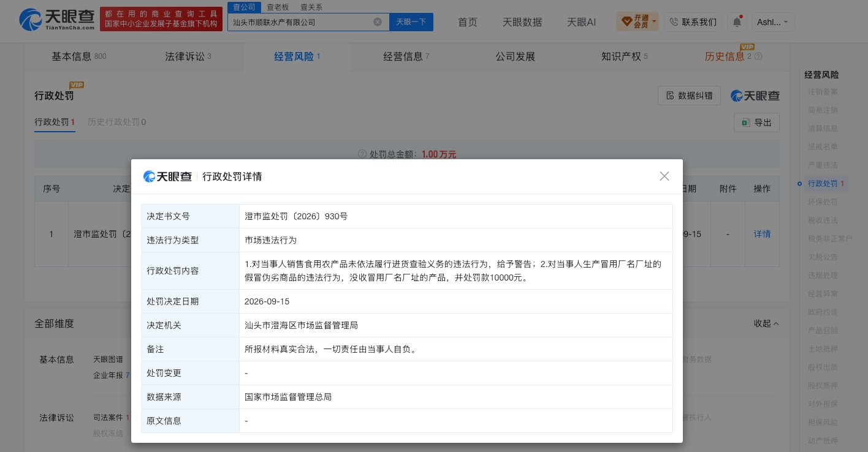Open the 公司发展 tab
The width and height of the screenshot is (868, 452).
pyautogui.click(x=516, y=56)
